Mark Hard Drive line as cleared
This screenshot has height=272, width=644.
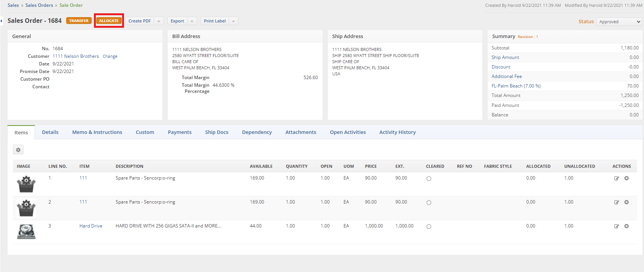tap(429, 227)
